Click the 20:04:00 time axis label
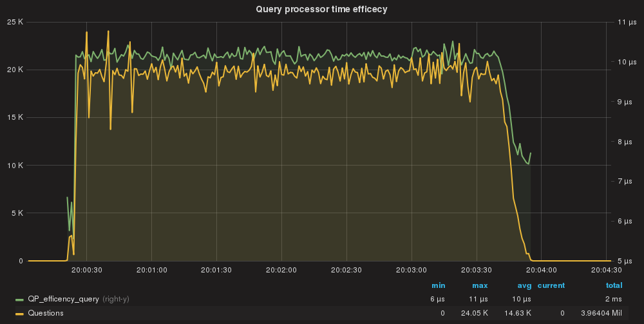 pyautogui.click(x=540, y=270)
